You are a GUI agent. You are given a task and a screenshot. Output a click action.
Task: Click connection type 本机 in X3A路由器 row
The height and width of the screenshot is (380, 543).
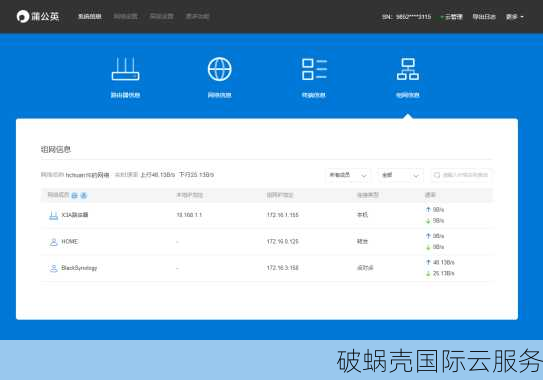point(362,215)
